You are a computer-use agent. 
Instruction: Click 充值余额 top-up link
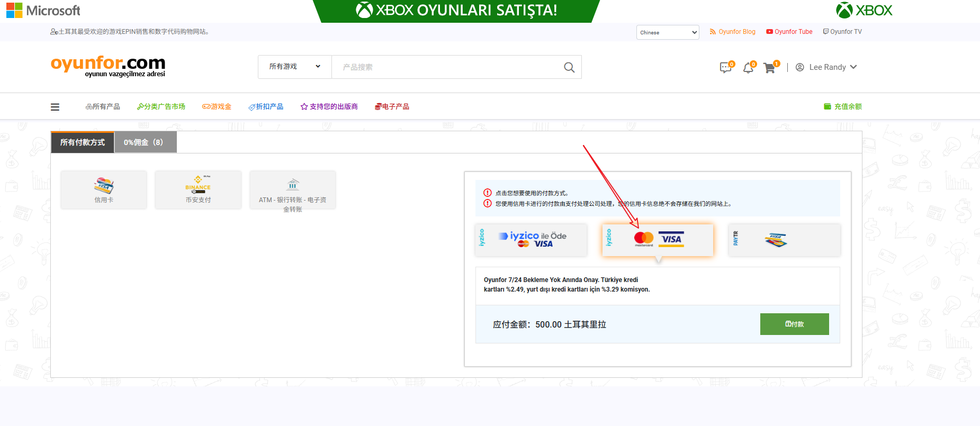point(843,107)
